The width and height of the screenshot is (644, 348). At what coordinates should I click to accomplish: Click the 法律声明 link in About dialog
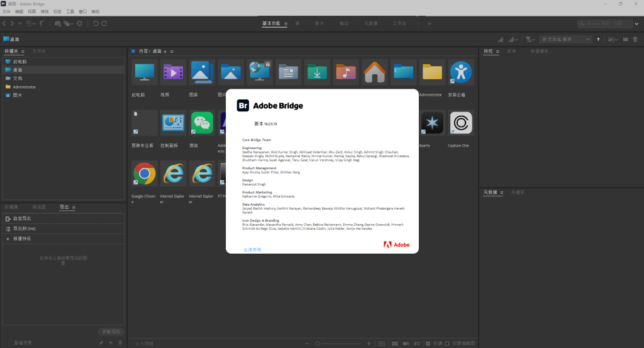point(252,250)
